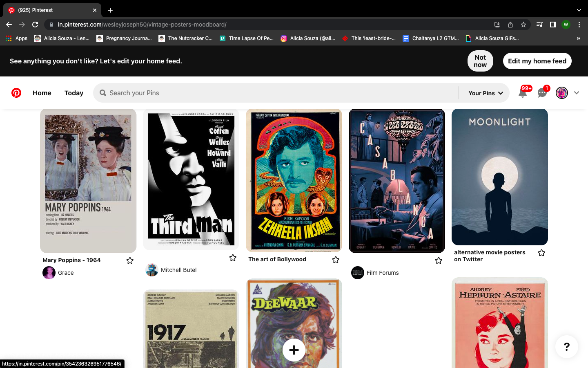Open the Casablanca poster pin

[x=397, y=181]
